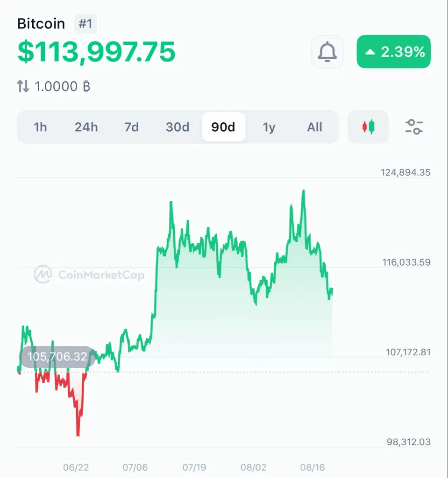Tap the $113,997.75 price

click(x=96, y=52)
